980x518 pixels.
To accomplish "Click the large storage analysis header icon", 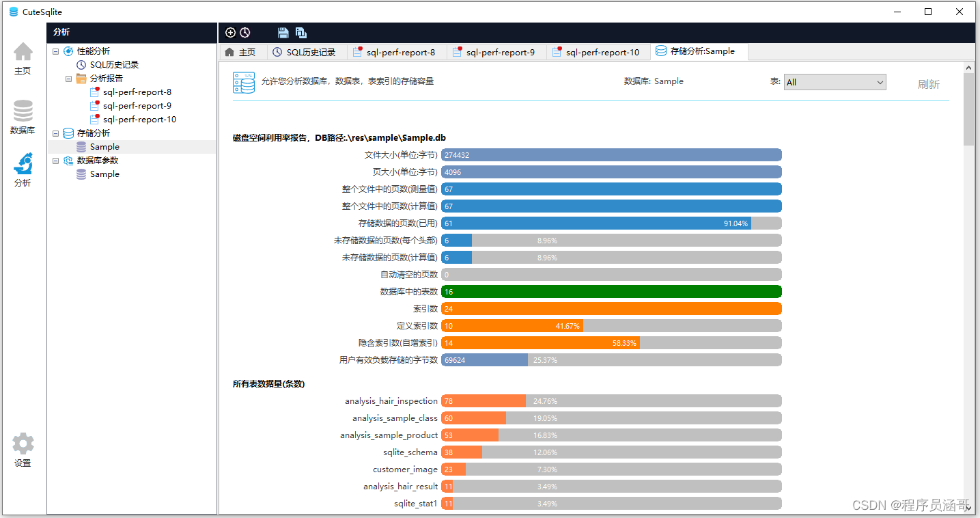I will (244, 83).
